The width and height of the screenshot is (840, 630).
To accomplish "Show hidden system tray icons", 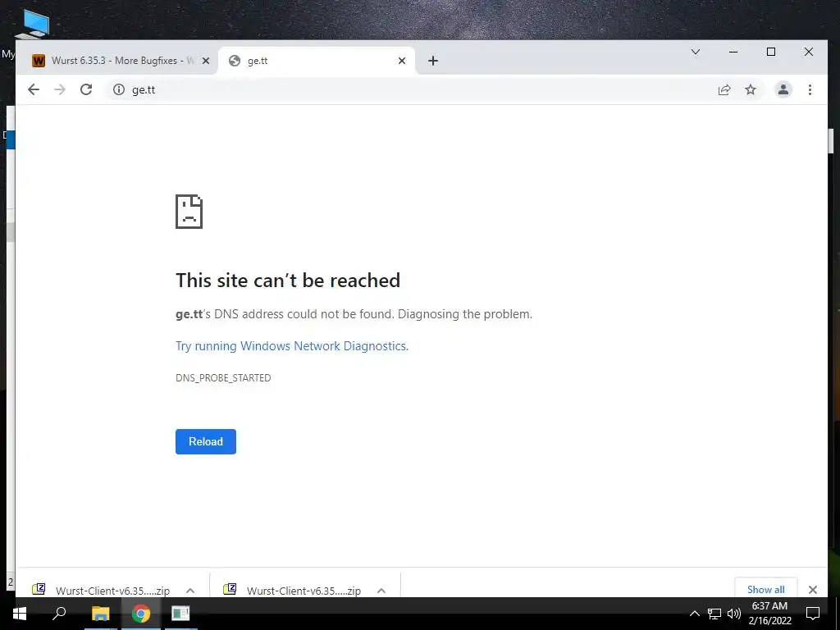I will (694, 614).
